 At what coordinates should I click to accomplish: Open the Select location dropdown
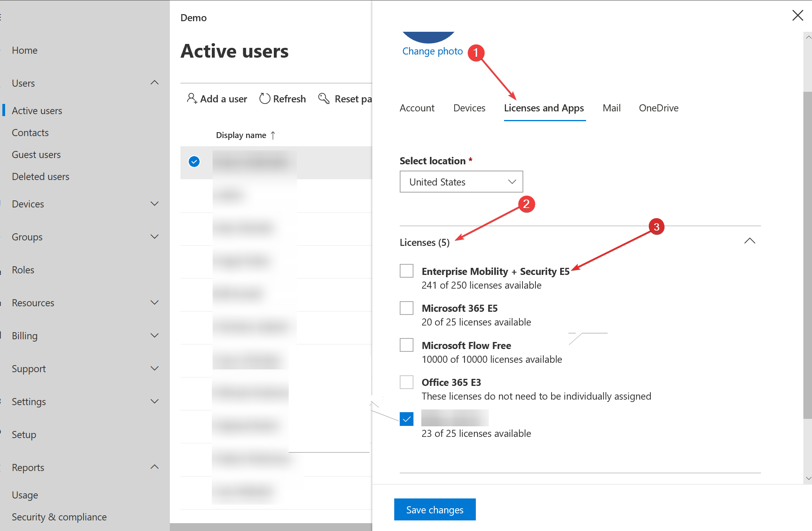tap(461, 182)
